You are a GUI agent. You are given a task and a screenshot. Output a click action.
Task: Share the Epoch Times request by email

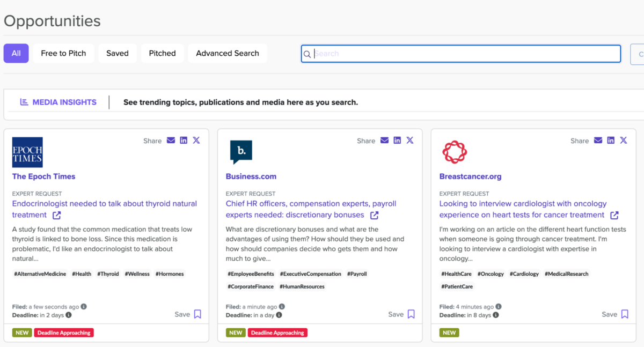[x=171, y=140]
